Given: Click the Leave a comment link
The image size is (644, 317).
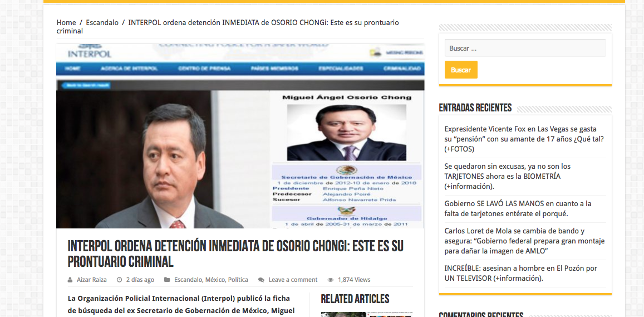Looking at the screenshot, I should [293, 280].
